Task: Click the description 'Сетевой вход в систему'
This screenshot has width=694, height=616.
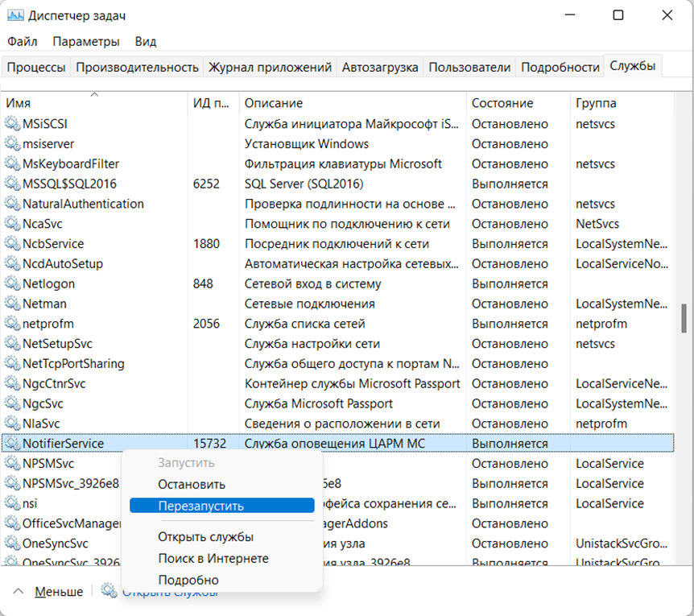Action: coord(313,283)
